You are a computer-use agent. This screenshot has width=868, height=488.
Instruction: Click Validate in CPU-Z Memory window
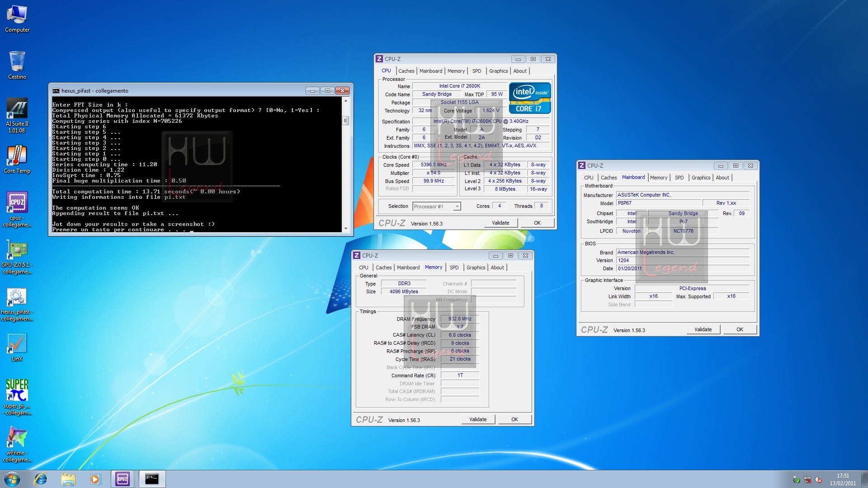click(478, 419)
